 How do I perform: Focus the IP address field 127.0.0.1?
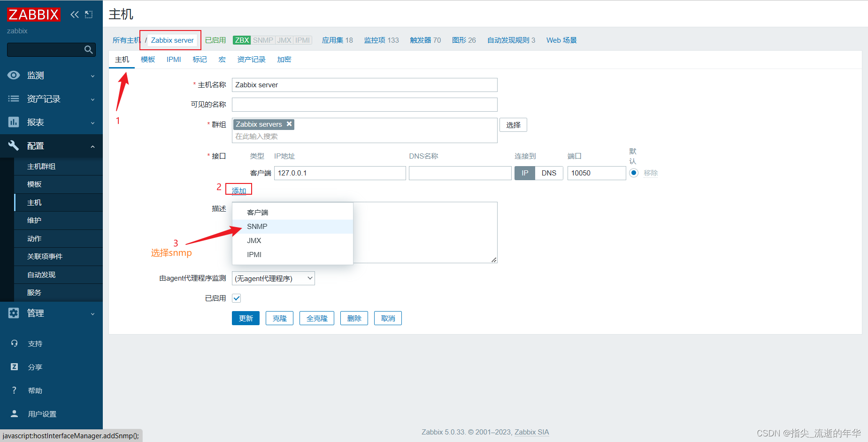pyautogui.click(x=340, y=173)
